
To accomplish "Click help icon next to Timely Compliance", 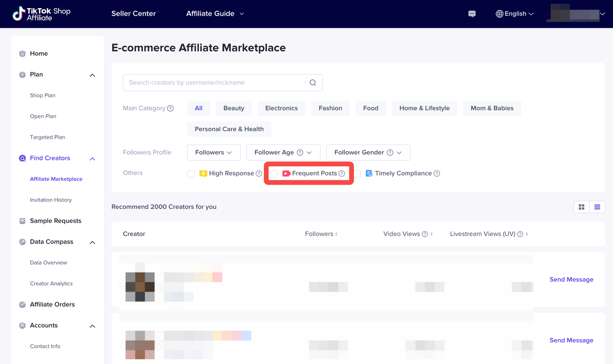I will tap(437, 174).
